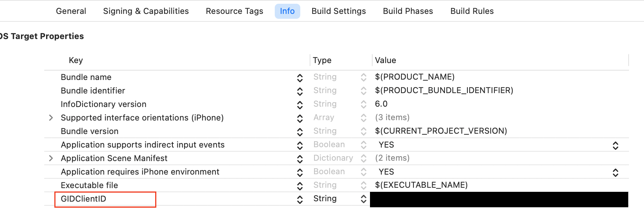Open key stepper for GIDClientID
Screen dimensions: 644x208
tap(300, 199)
